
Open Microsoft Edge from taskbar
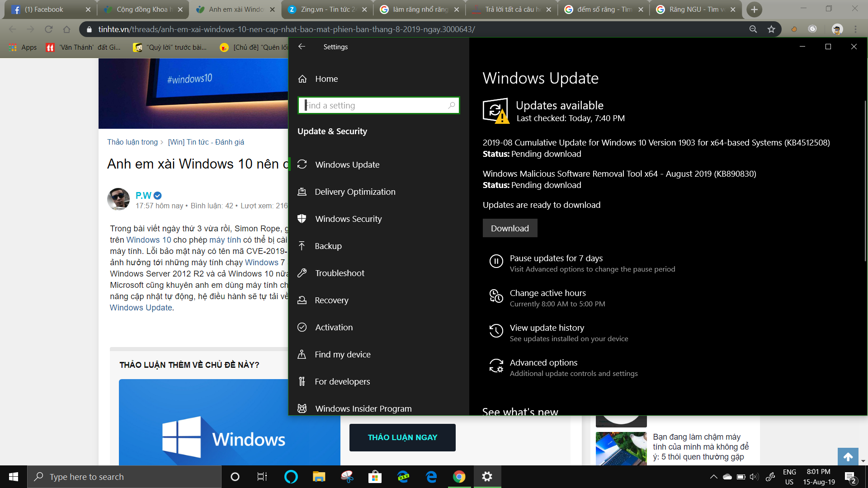tap(431, 477)
